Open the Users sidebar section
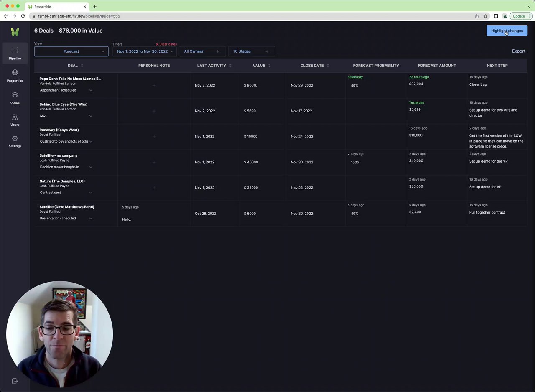This screenshot has height=392, width=535. click(15, 120)
